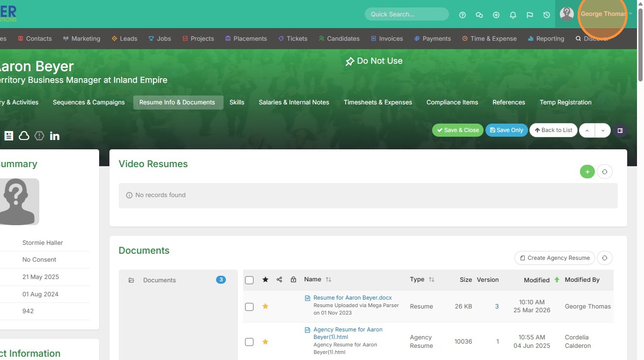
Task: Refresh the Documents section
Action: [605, 258]
